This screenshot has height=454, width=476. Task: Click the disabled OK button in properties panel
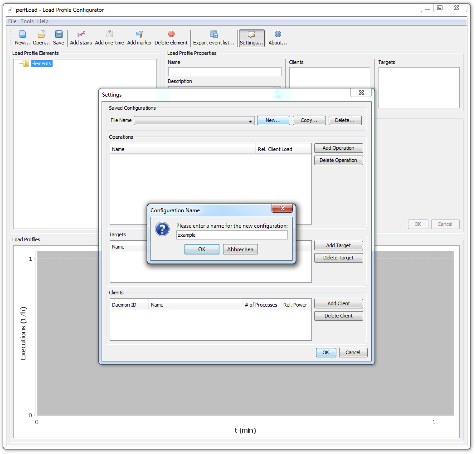coord(418,225)
